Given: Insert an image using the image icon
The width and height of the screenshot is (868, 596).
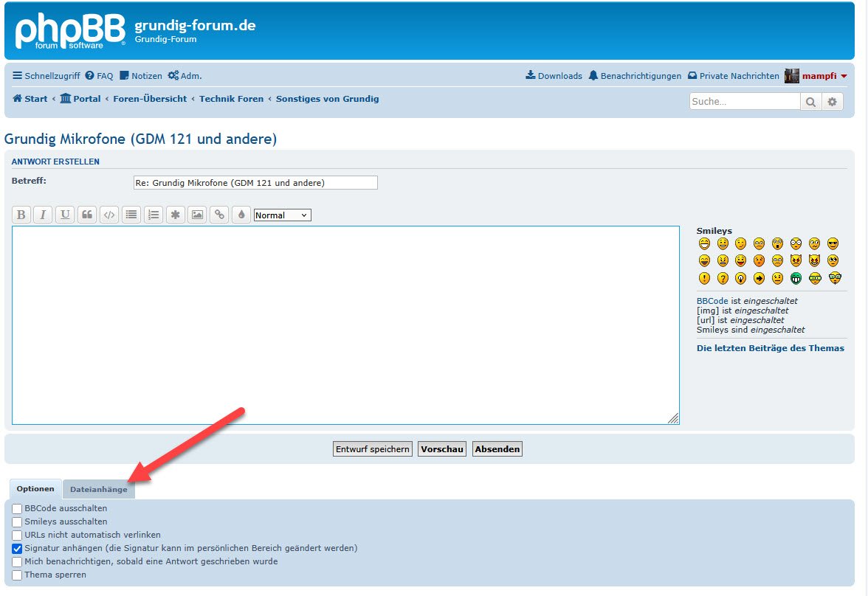Looking at the screenshot, I should pyautogui.click(x=197, y=215).
